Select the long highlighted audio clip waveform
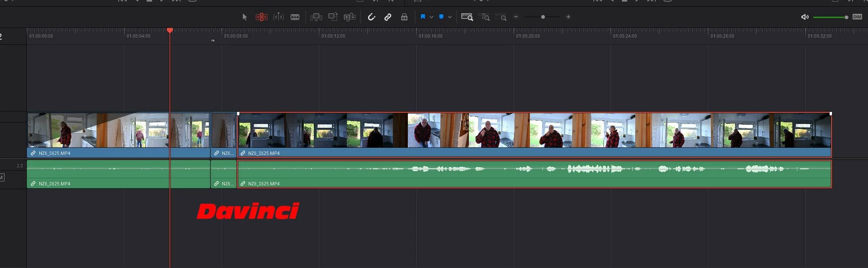This screenshot has width=868, height=268. click(x=535, y=174)
